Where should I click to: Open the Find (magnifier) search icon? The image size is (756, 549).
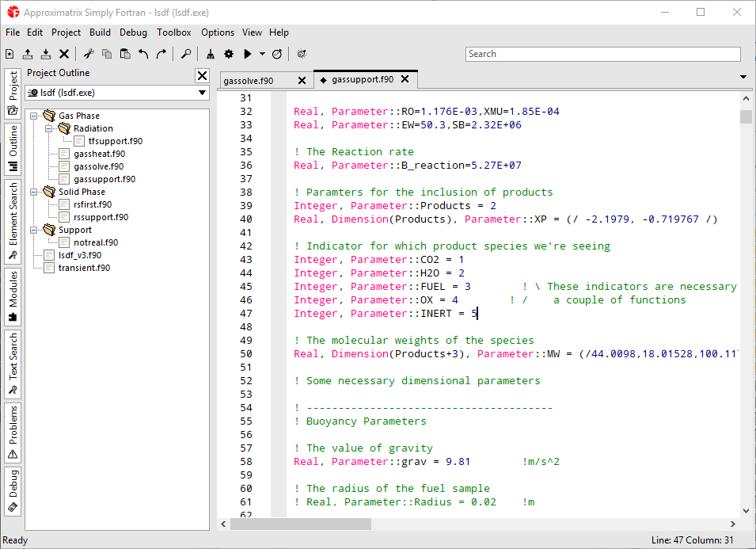[x=186, y=54]
